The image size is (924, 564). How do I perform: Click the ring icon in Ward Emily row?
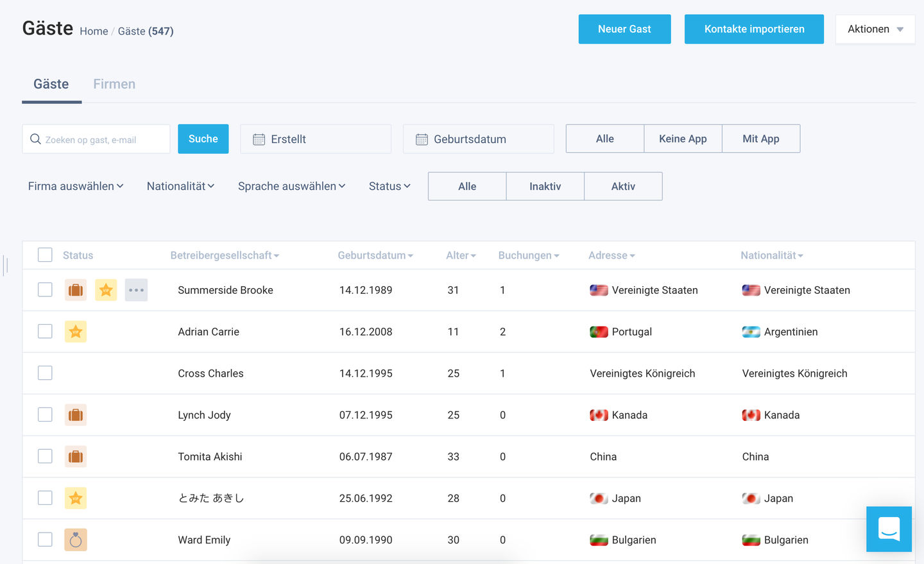[x=76, y=540]
